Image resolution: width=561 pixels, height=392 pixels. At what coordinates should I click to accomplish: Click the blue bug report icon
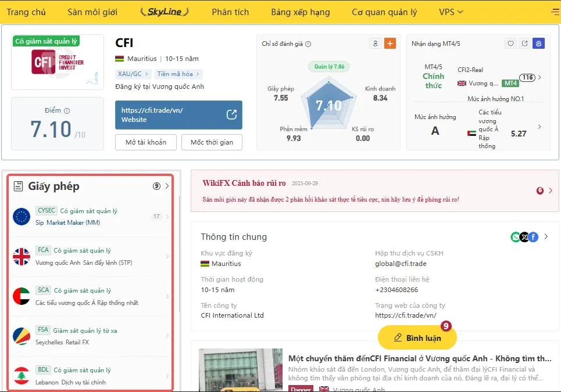coord(538,44)
